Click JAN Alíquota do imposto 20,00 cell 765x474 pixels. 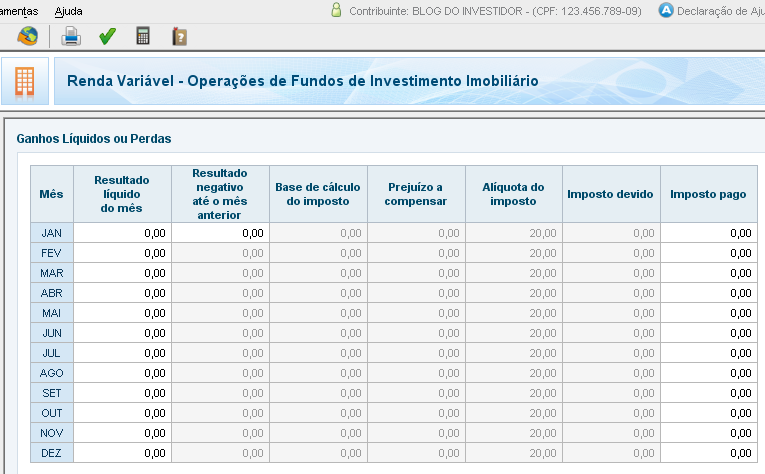[x=514, y=233]
